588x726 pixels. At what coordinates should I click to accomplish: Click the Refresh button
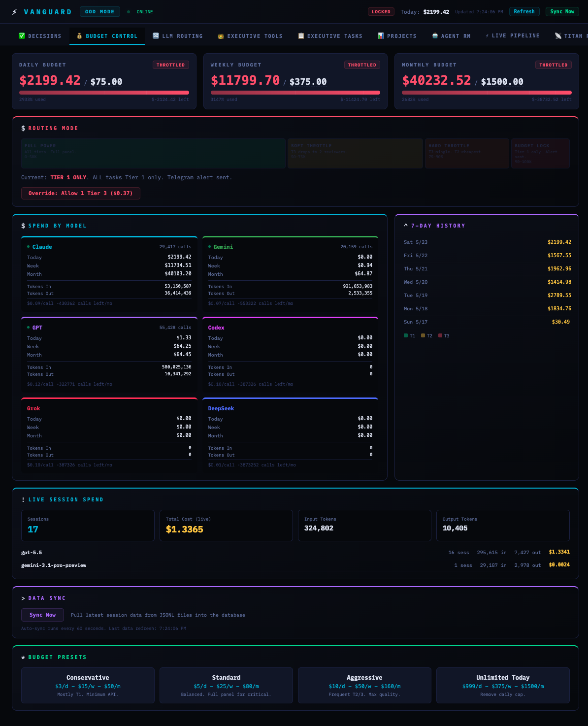tap(524, 11)
